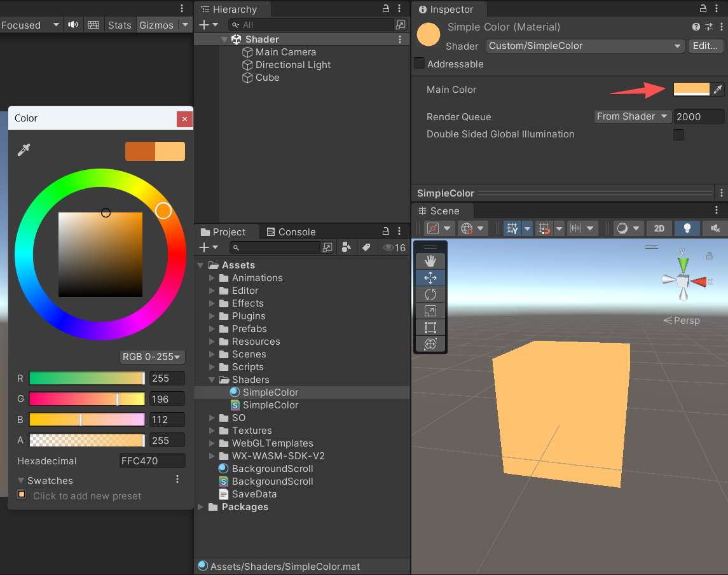Select the Hand view tool

click(x=430, y=261)
